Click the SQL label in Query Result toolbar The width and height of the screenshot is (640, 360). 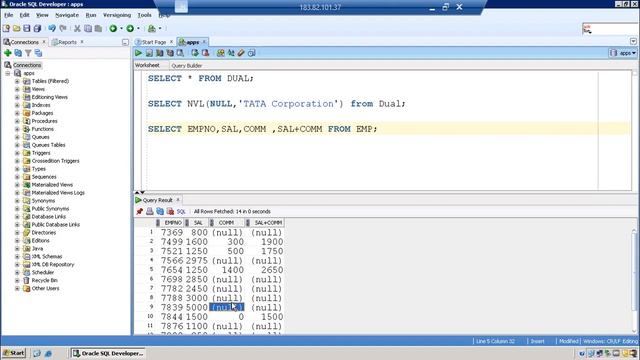(x=181, y=211)
